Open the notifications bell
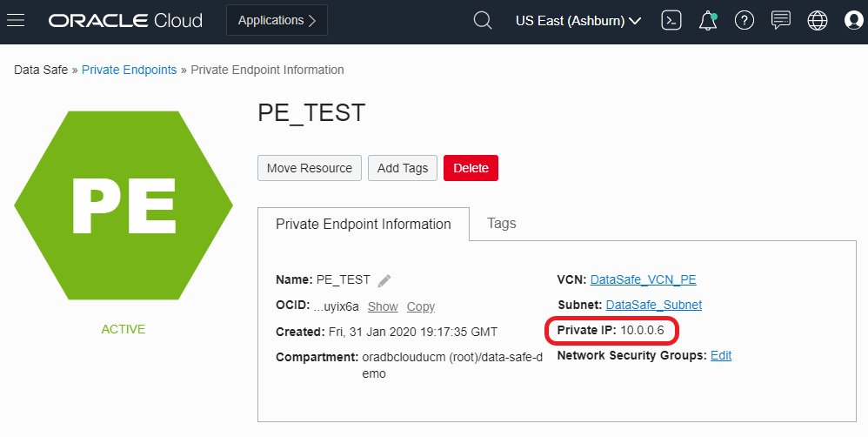868x437 pixels. (708, 20)
